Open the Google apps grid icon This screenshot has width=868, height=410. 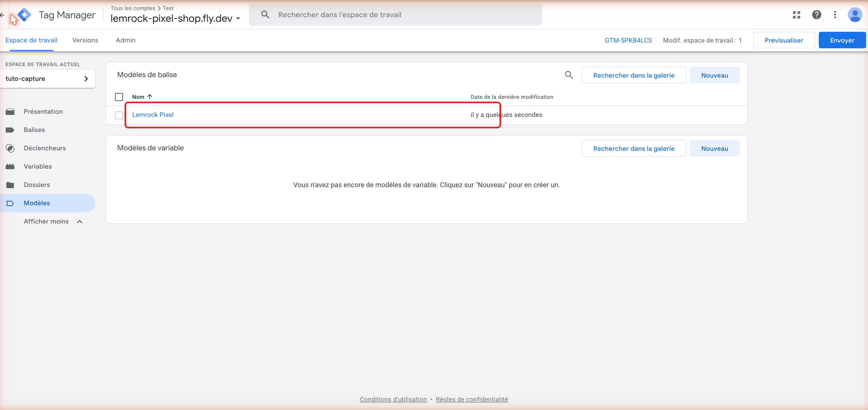point(796,15)
